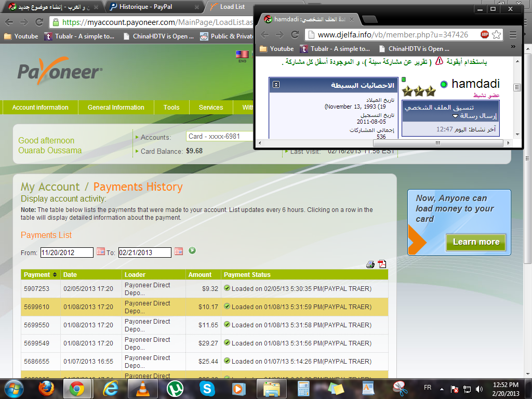Open Firefox from the taskbar
Screen dimensions: 532x399
click(x=46, y=389)
